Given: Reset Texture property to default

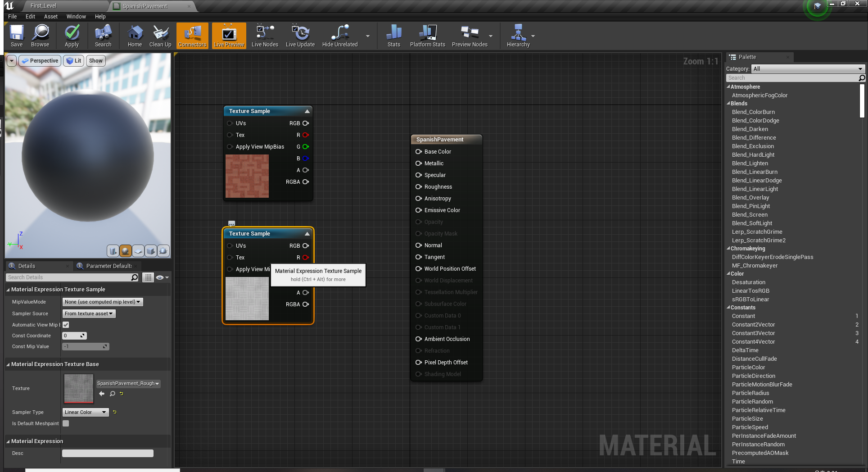Looking at the screenshot, I should [122, 394].
